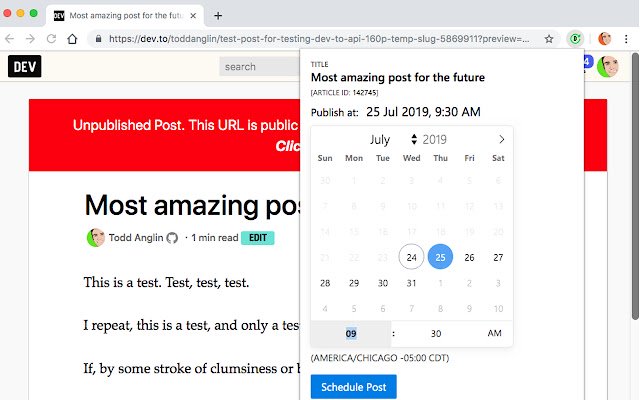Choose July 28 in calendar
This screenshot has height=400, width=640.
(x=325, y=283)
